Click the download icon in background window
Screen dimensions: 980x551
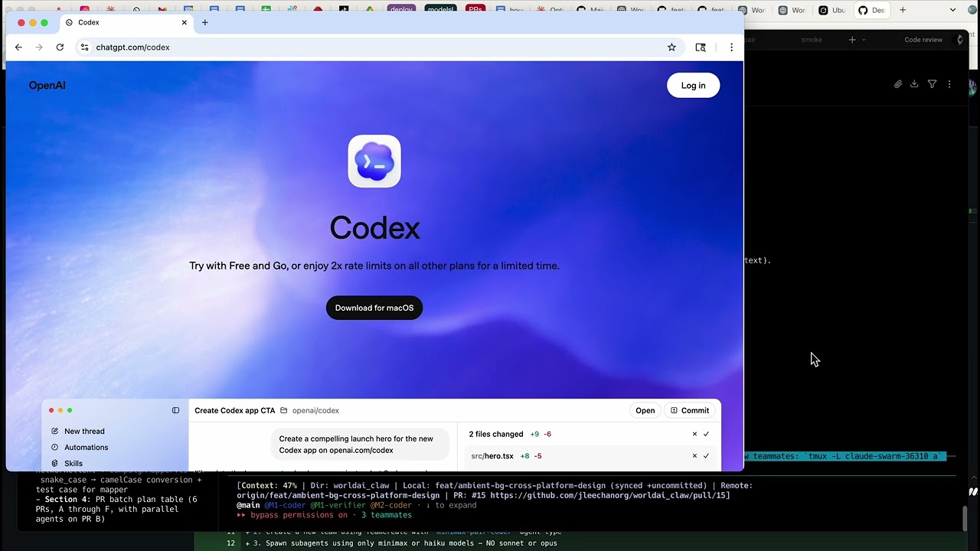click(914, 84)
